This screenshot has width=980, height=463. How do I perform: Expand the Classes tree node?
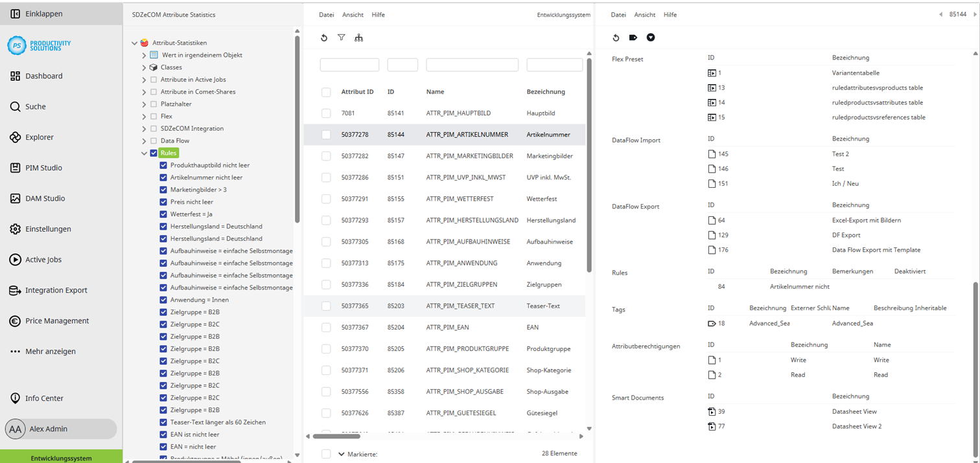click(x=143, y=66)
